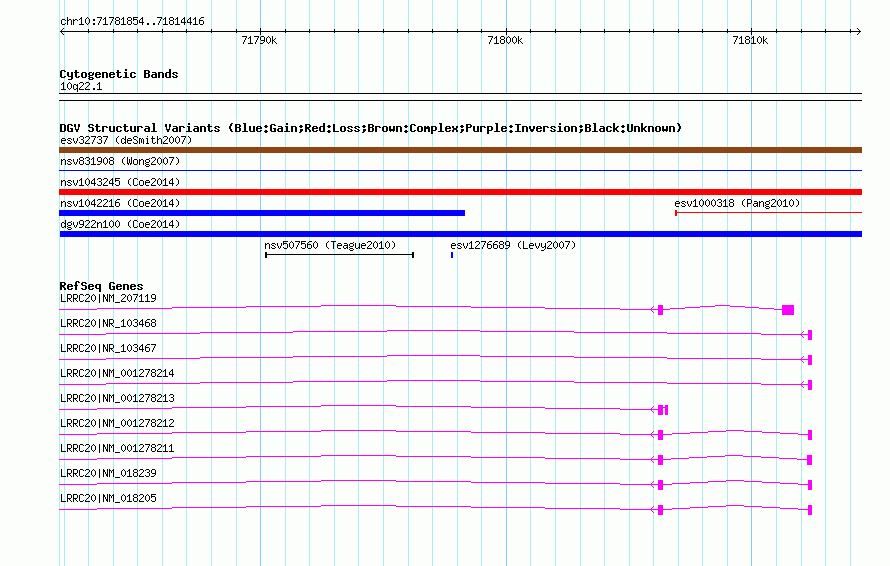The width and height of the screenshot is (890, 566).
Task: Click the small blue esv1276689 marker
Action: (452, 255)
